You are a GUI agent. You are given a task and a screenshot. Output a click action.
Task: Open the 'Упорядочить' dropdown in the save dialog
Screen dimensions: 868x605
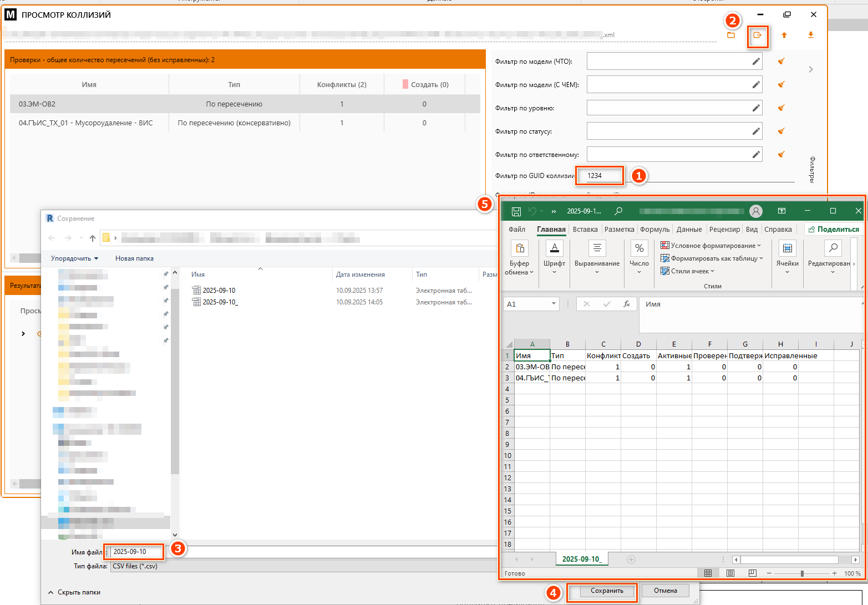[x=74, y=258]
